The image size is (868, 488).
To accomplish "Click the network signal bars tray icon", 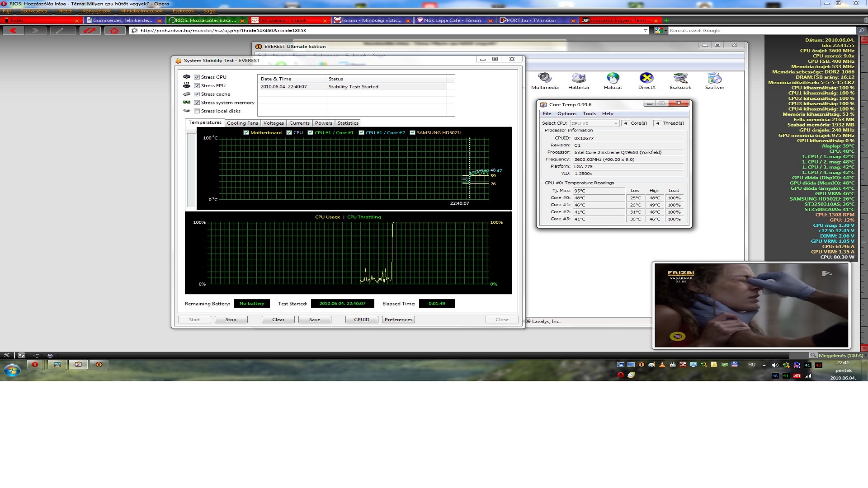I will click(808, 376).
